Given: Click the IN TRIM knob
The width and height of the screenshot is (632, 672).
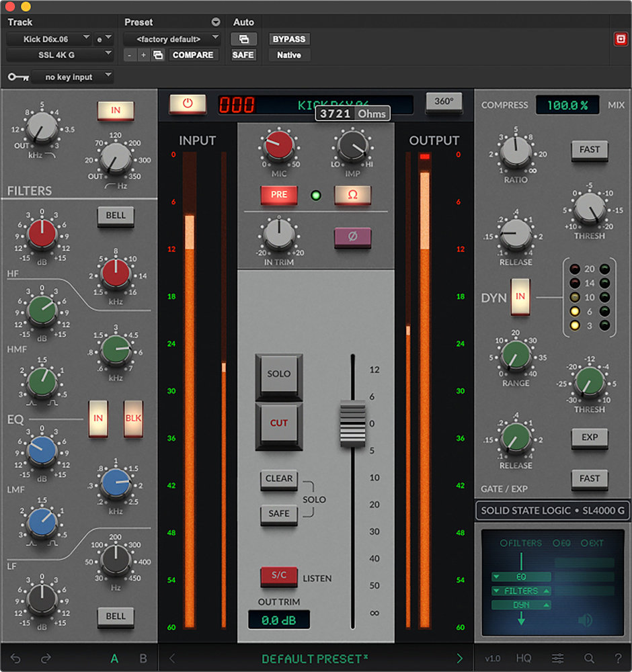Looking at the screenshot, I should point(279,235).
